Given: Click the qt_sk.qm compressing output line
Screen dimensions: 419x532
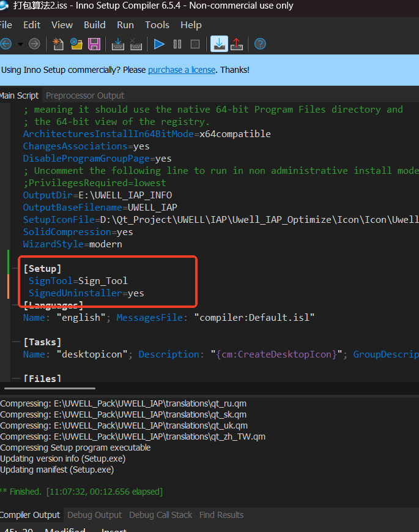Looking at the screenshot, I should (124, 414).
